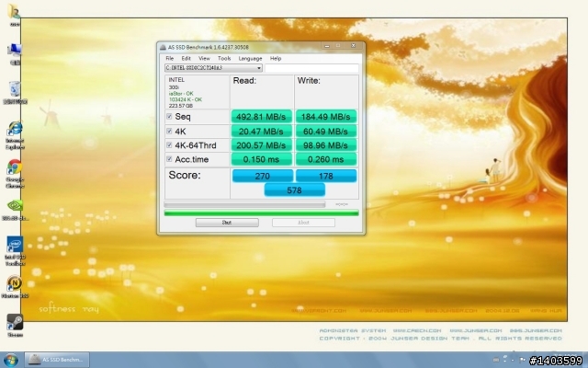Launch Steam from the desktop
This screenshot has width=588, height=368.
tap(15, 325)
